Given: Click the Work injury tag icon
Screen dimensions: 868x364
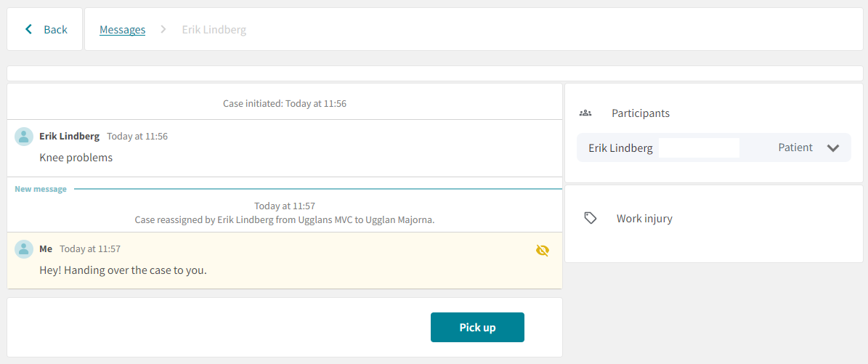Looking at the screenshot, I should click(x=591, y=218).
